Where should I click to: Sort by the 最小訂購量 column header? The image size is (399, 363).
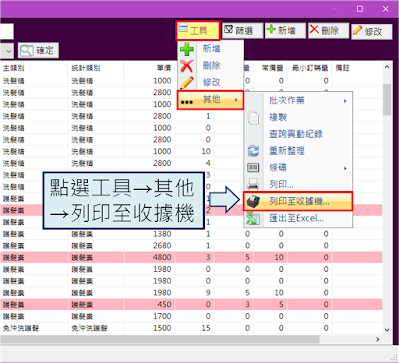pyautogui.click(x=310, y=68)
